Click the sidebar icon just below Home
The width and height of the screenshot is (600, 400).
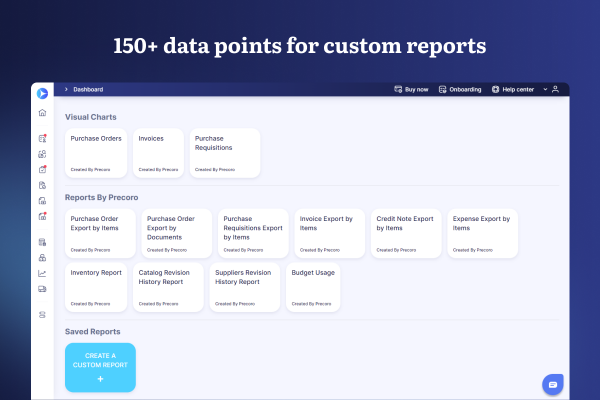42,138
